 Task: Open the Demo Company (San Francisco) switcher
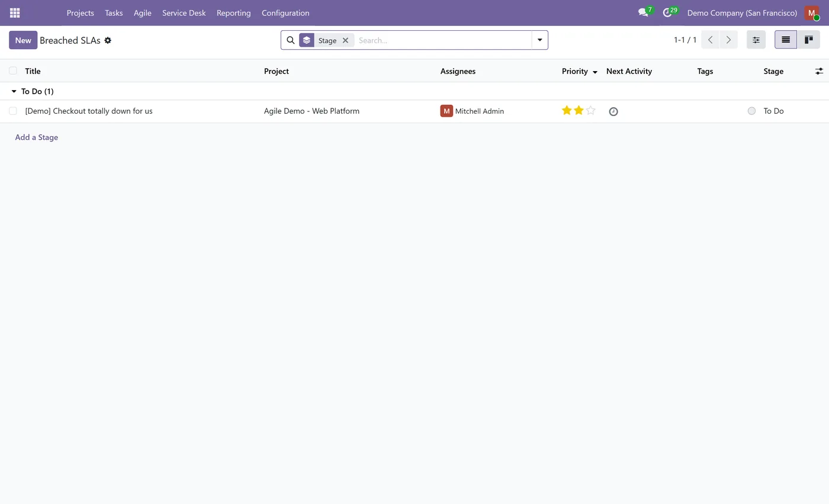click(742, 12)
